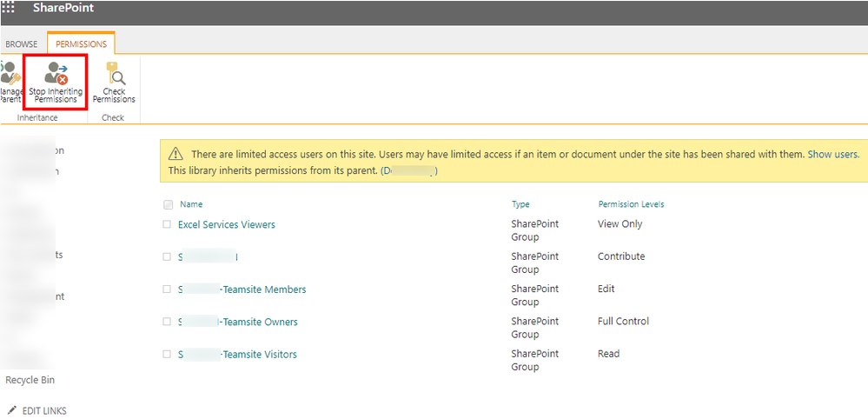Click the Type column header
This screenshot has height=419, width=868.
tap(520, 204)
